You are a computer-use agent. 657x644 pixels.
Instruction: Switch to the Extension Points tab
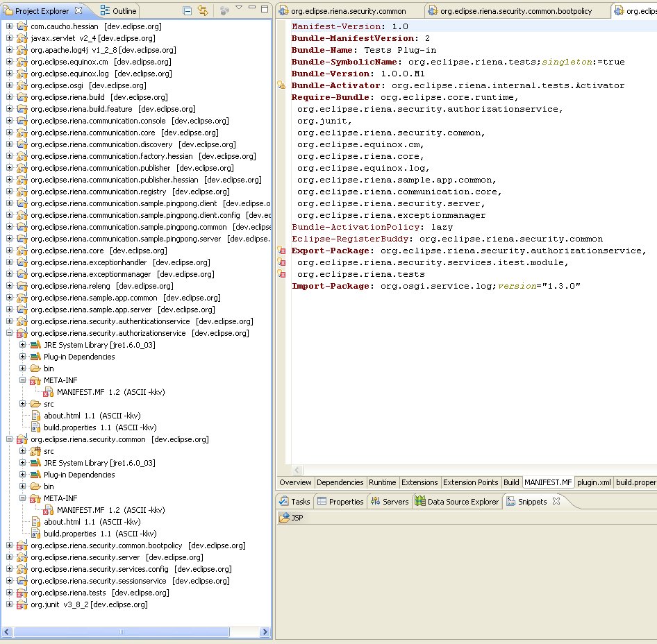(471, 482)
